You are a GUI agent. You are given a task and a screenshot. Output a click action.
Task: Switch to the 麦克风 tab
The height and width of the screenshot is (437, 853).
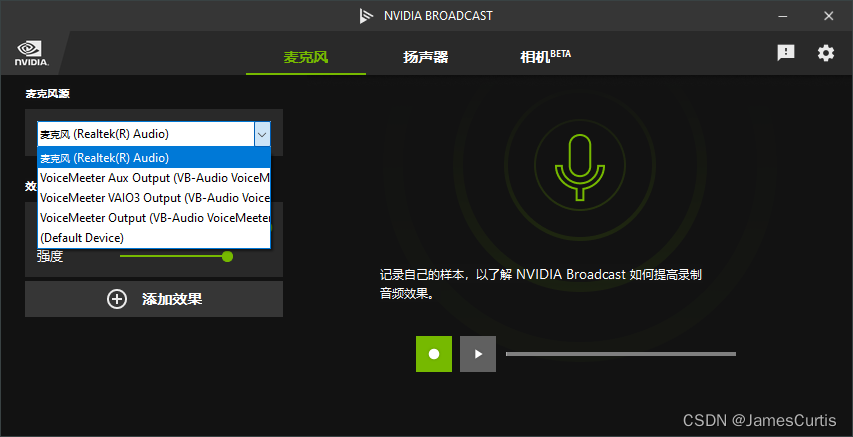[x=306, y=57]
